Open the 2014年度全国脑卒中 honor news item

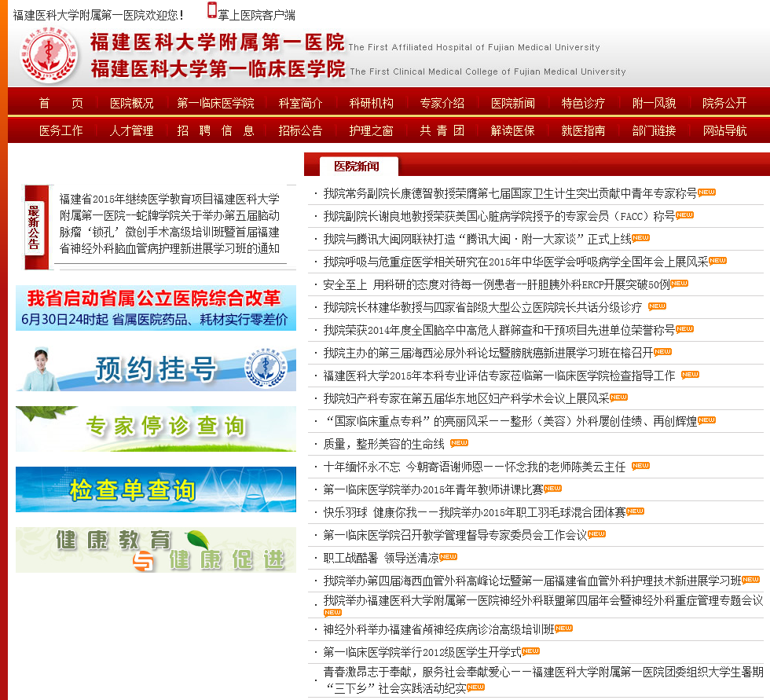[x=499, y=331]
